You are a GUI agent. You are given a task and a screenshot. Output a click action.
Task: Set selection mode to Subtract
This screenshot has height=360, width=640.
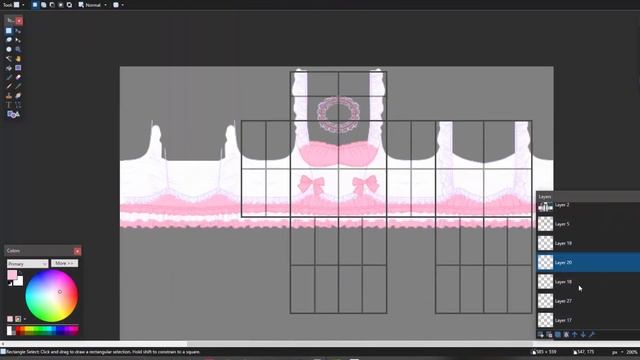point(52,5)
